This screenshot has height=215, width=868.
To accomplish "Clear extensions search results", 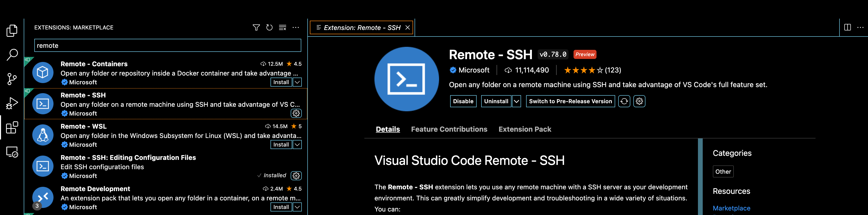I will click(x=282, y=27).
